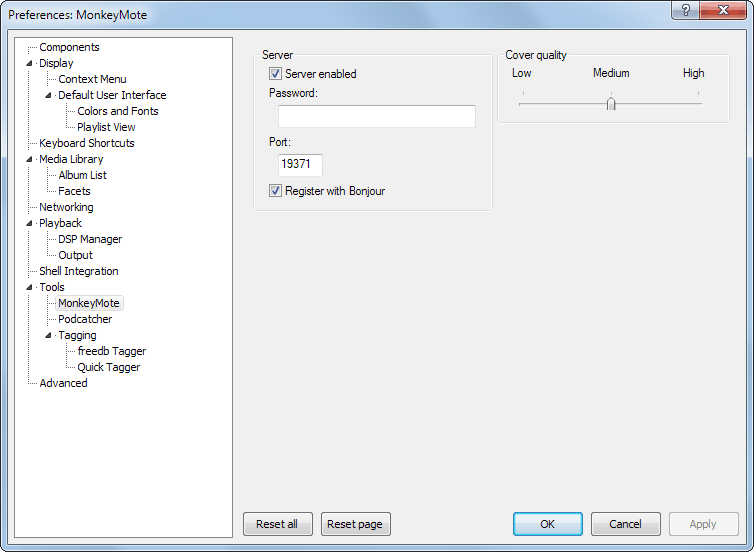Select Facets under Media Library
The height and width of the screenshot is (552, 754).
74,191
